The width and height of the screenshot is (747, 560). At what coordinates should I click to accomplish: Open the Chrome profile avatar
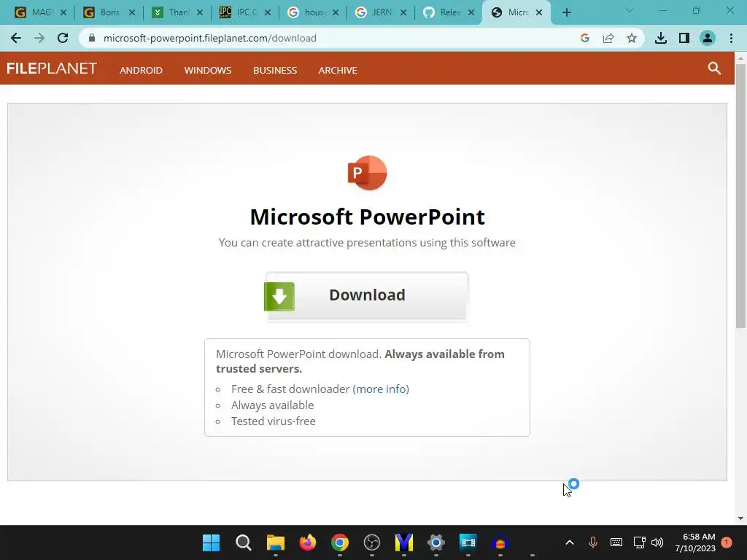click(708, 38)
